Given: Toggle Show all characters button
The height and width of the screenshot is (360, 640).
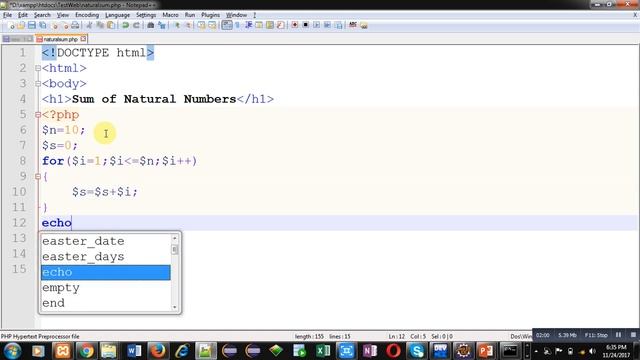Looking at the screenshot, I should coord(238,25).
